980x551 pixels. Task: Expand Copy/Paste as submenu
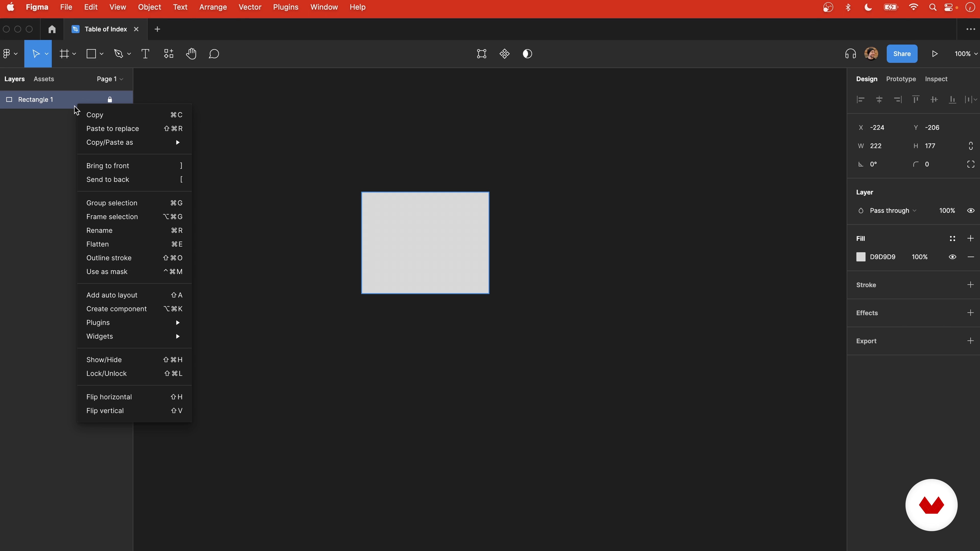coord(134,142)
